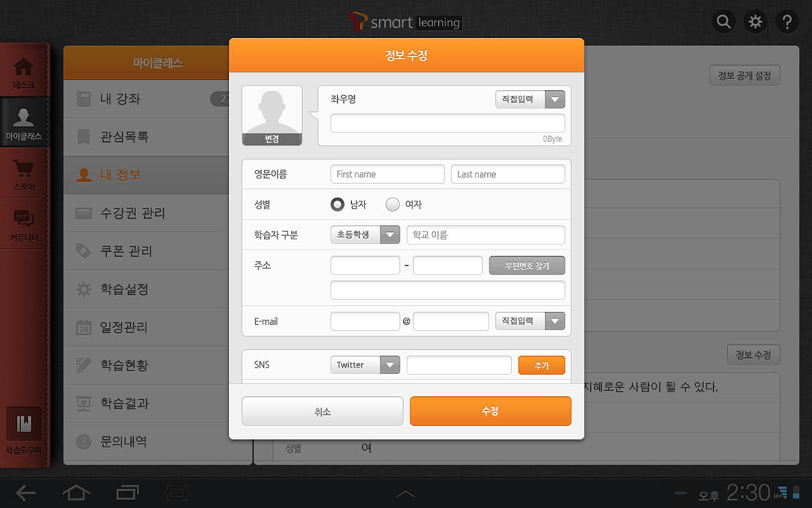Select 내 정보 menu item
Image resolution: width=812 pixels, height=508 pixels.
coord(147,175)
